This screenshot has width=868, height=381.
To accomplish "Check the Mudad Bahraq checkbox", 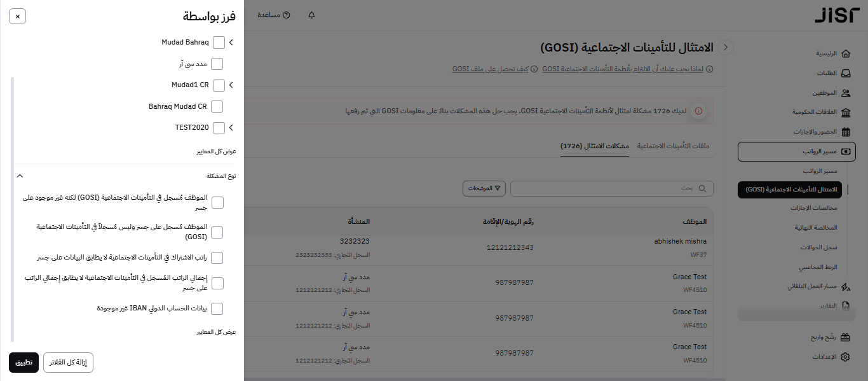I will click(219, 43).
